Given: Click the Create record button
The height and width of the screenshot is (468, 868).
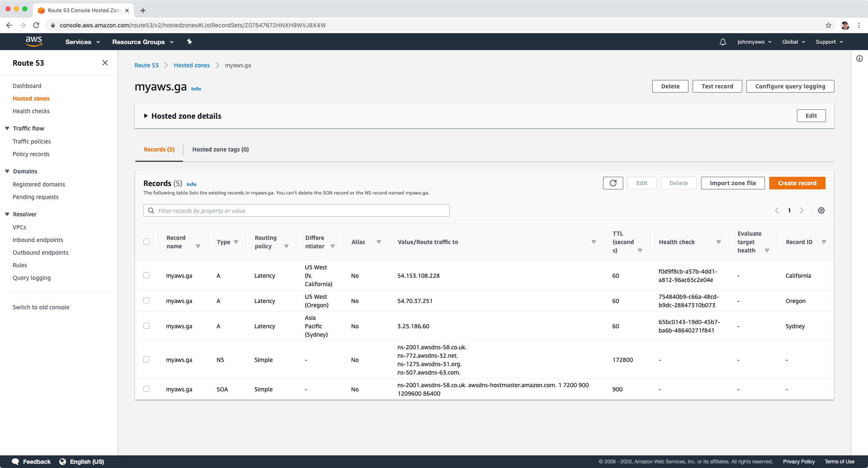Looking at the screenshot, I should click(x=797, y=183).
